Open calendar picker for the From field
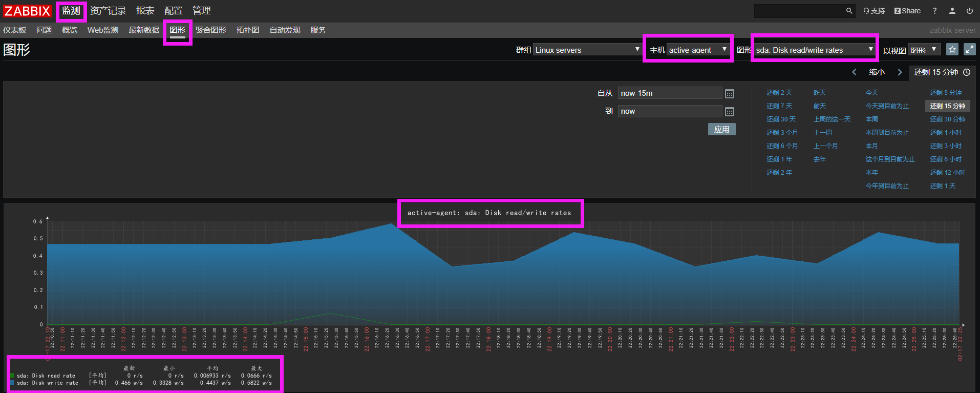The height and width of the screenshot is (393, 980). click(x=730, y=94)
